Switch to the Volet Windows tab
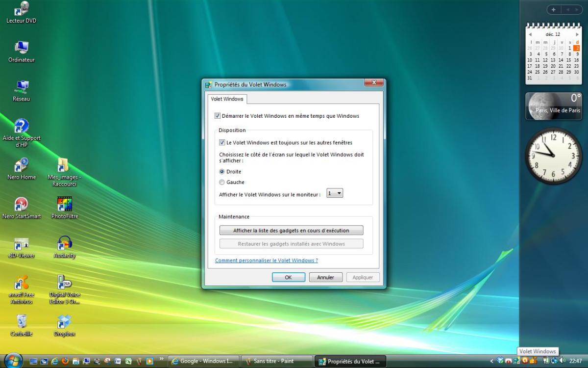This screenshot has height=368, width=588. point(227,99)
